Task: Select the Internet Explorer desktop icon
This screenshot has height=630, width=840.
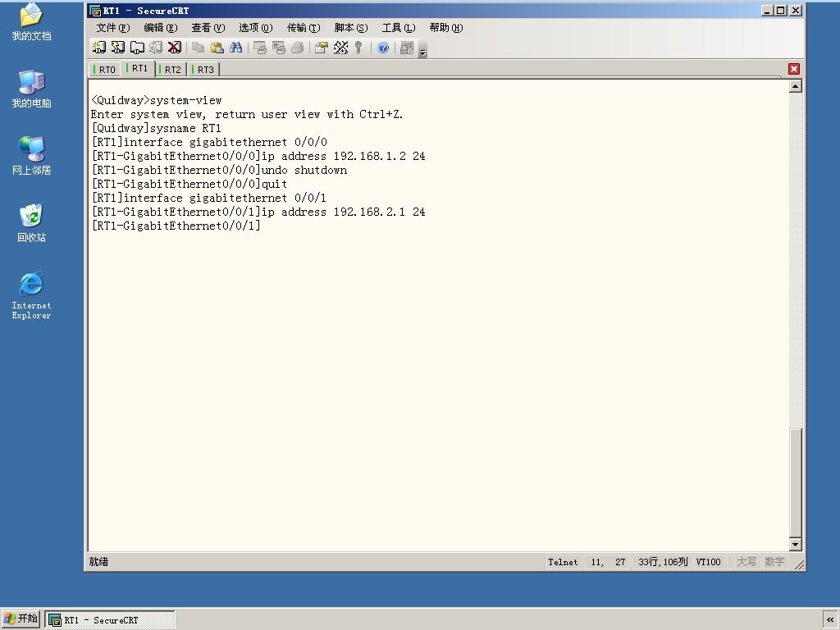Action: (32, 295)
